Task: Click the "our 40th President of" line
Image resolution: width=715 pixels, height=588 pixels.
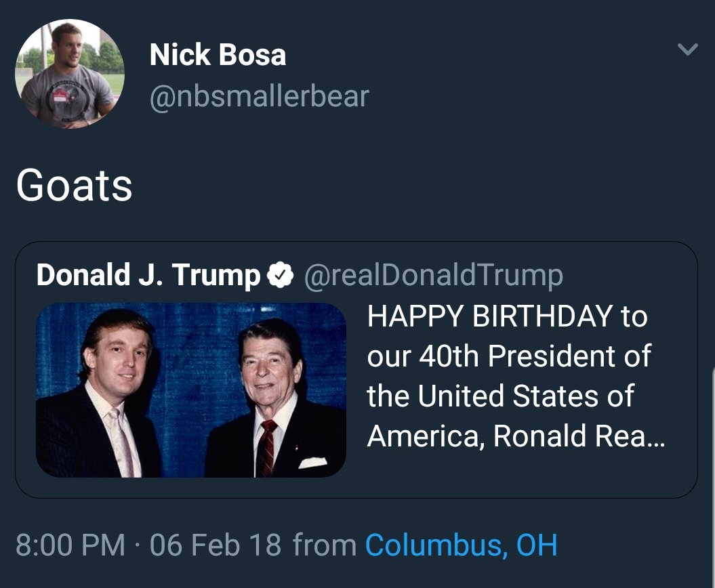Action: tap(509, 356)
